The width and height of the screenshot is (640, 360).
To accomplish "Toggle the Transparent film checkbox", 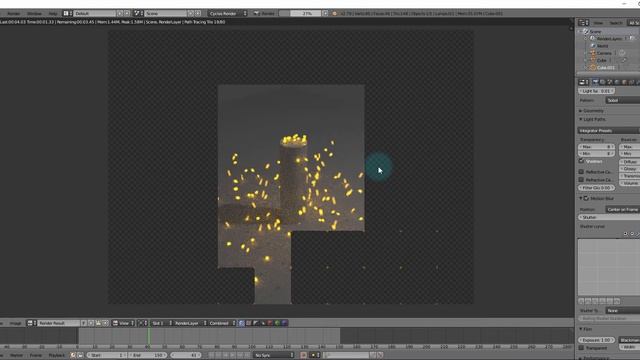I will (x=581, y=348).
